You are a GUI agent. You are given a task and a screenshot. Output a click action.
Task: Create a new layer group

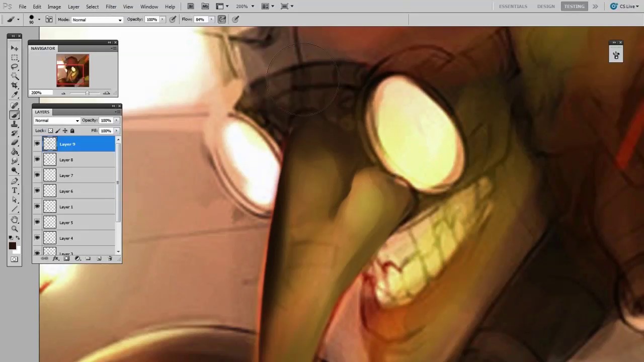88,258
